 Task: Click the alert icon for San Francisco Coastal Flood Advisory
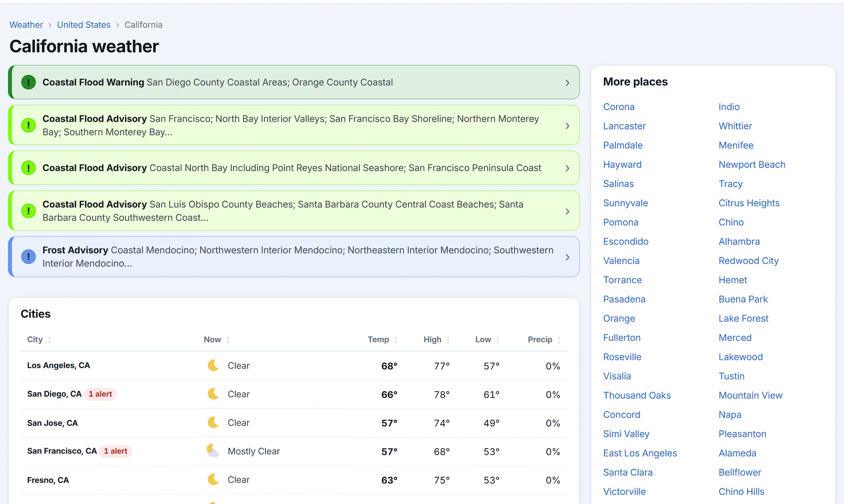pyautogui.click(x=29, y=126)
